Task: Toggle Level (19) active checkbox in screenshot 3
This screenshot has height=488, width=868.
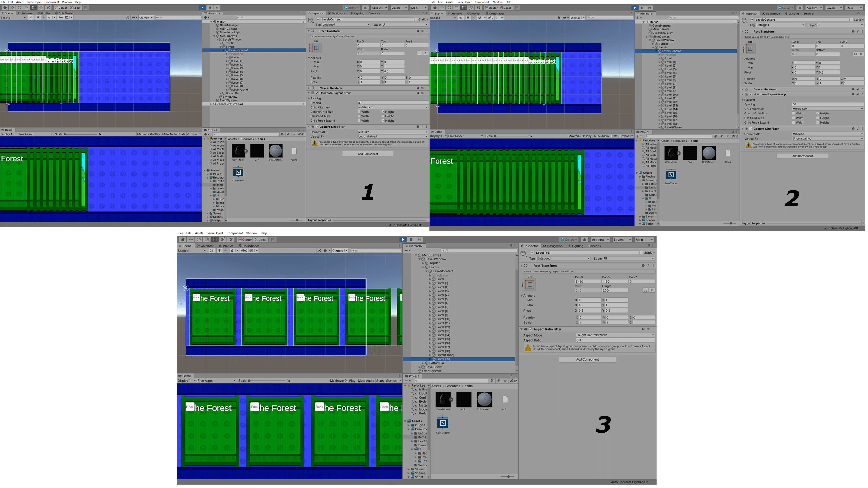Action: tap(532, 252)
